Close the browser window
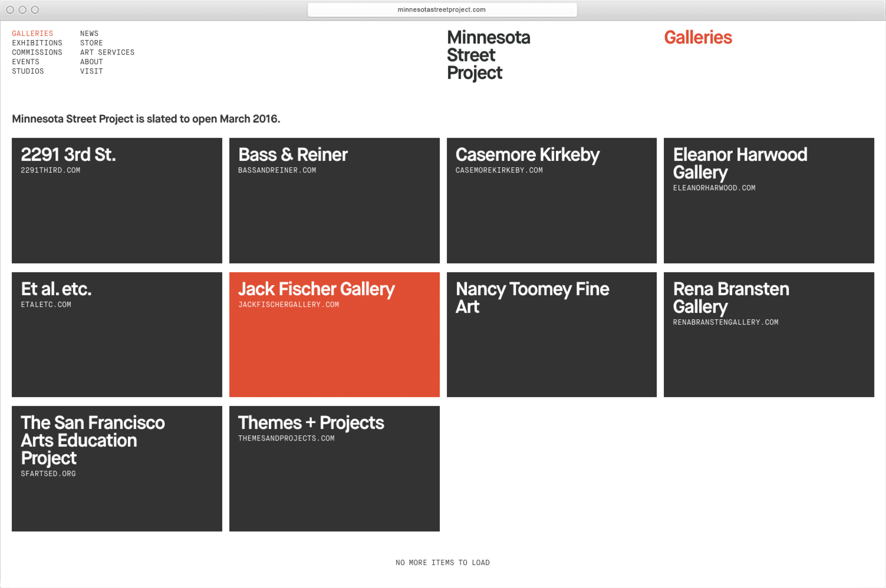Screen dimensions: 886x588 coord(10,10)
